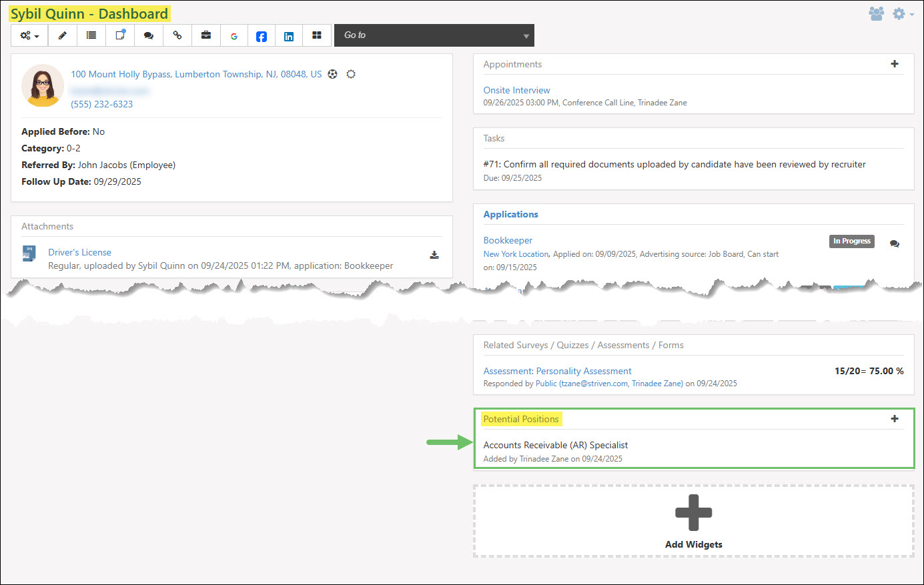Click the widgets grid icon in the toolbar
The width and height of the screenshot is (924, 585).
(317, 35)
